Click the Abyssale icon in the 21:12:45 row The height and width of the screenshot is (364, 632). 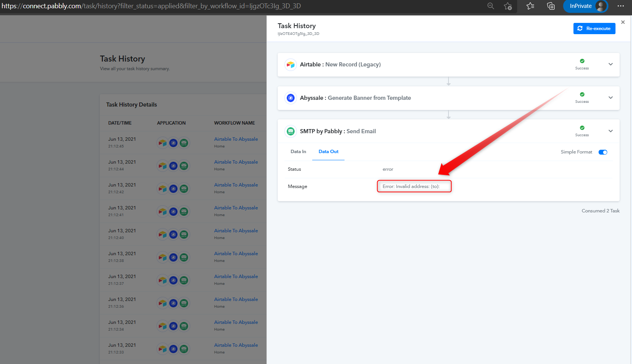(x=173, y=143)
